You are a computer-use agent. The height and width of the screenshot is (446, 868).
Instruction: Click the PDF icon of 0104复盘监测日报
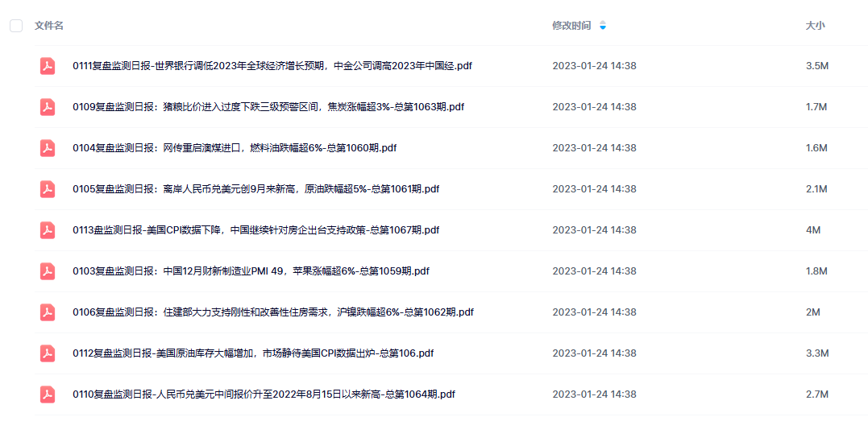point(48,148)
